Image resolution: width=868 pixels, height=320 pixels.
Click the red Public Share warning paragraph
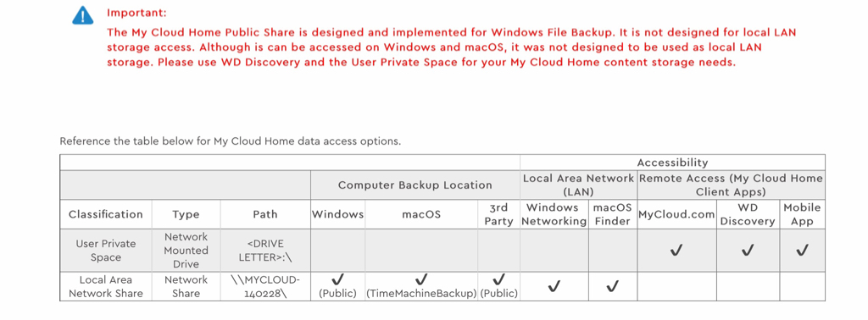tap(451, 47)
